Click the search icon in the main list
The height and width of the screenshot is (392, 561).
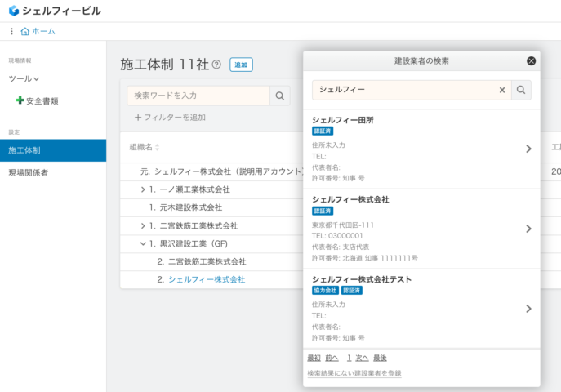coord(280,96)
